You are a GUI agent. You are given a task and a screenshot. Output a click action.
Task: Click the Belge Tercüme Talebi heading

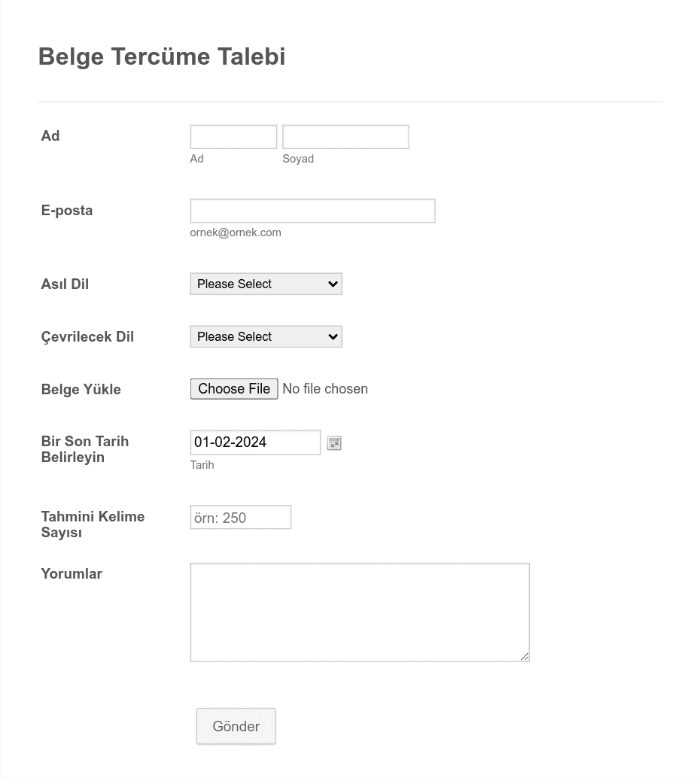(162, 56)
